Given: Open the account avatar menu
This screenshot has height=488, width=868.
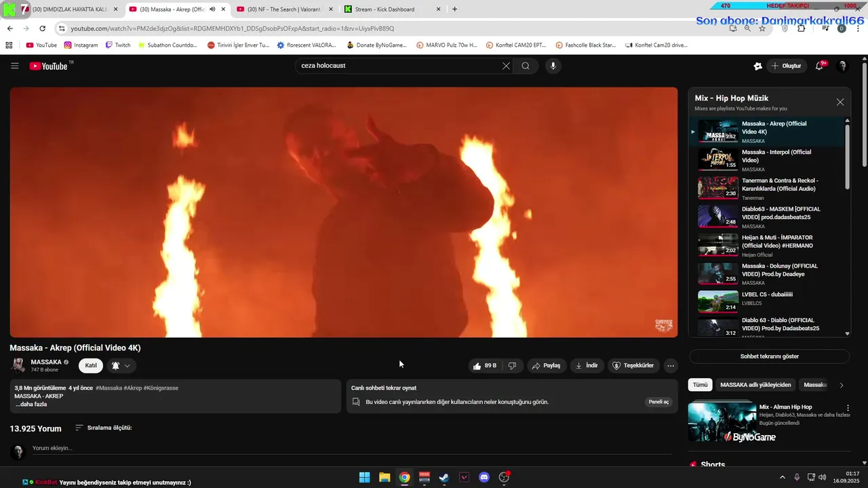Looking at the screenshot, I should pyautogui.click(x=842, y=66).
